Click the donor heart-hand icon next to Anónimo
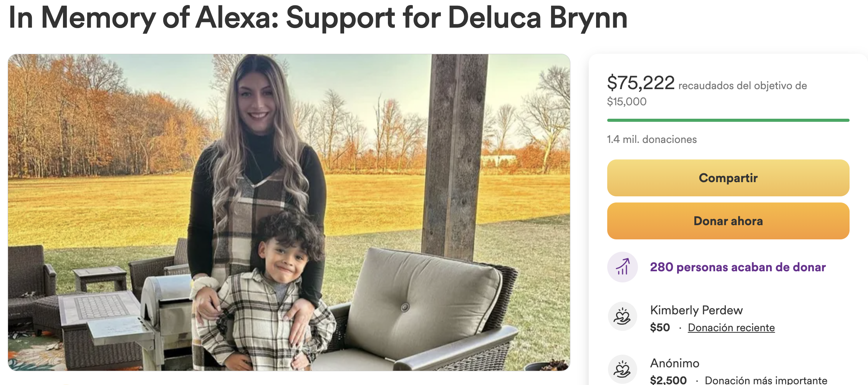The width and height of the screenshot is (868, 385). [623, 370]
